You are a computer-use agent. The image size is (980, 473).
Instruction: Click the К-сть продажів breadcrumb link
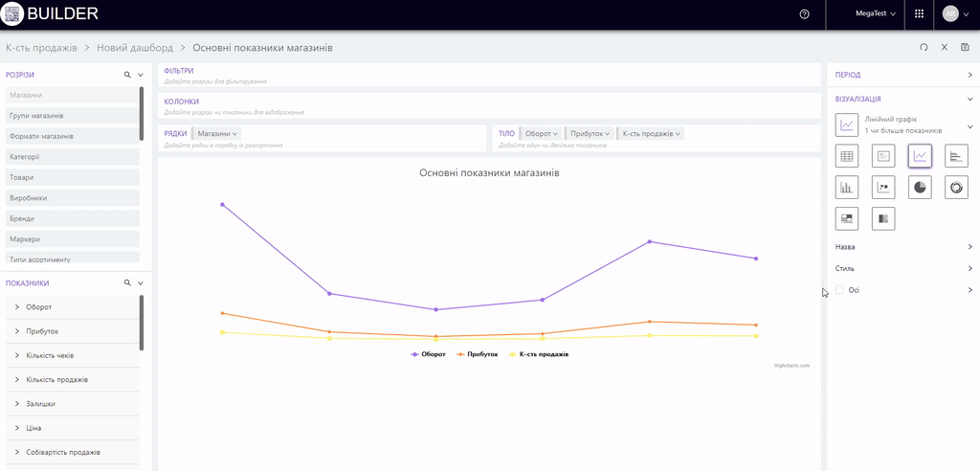click(41, 48)
